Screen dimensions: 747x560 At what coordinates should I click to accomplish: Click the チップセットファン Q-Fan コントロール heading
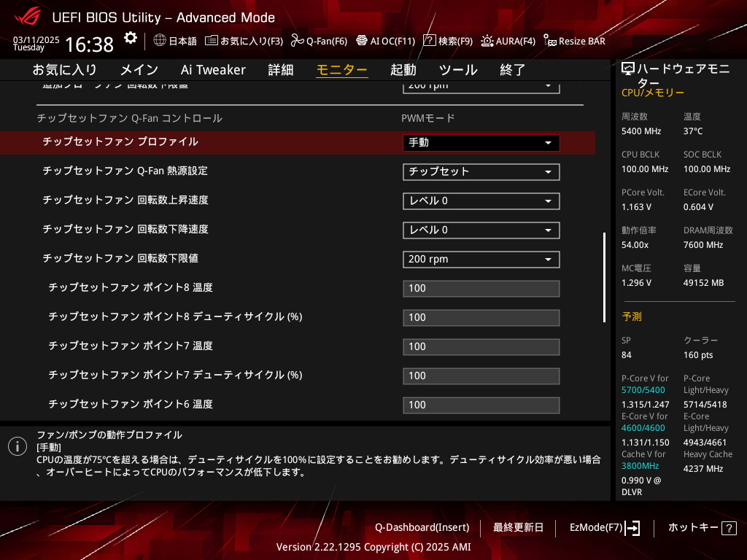click(x=130, y=118)
